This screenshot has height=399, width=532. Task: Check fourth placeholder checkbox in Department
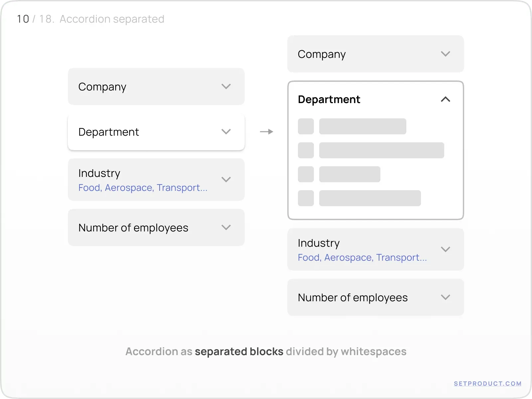(306, 198)
